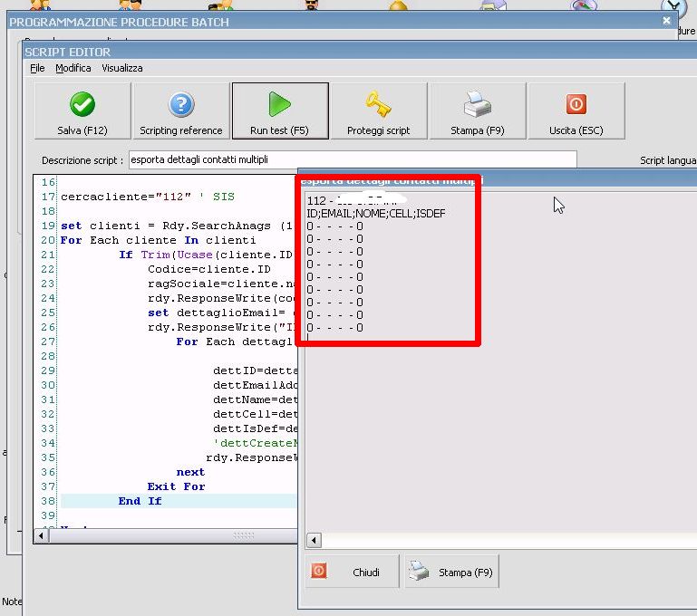Click the 'Codice=cliente.ID' code line
697x616 pixels.
pos(209,269)
